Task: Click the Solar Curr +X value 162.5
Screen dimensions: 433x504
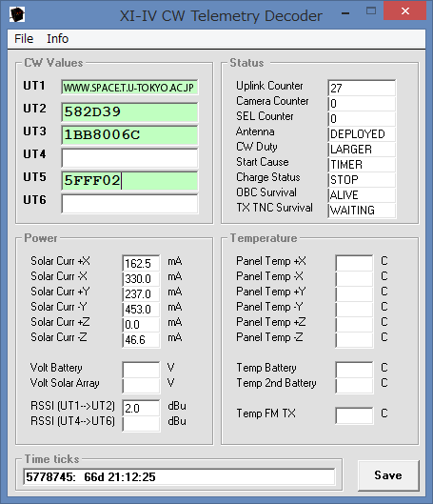Action: point(141,263)
